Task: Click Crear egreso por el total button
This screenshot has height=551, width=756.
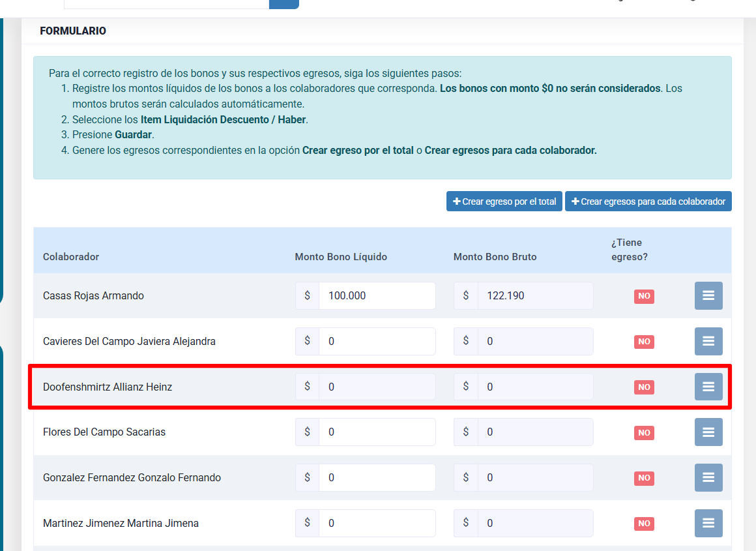Action: point(504,201)
